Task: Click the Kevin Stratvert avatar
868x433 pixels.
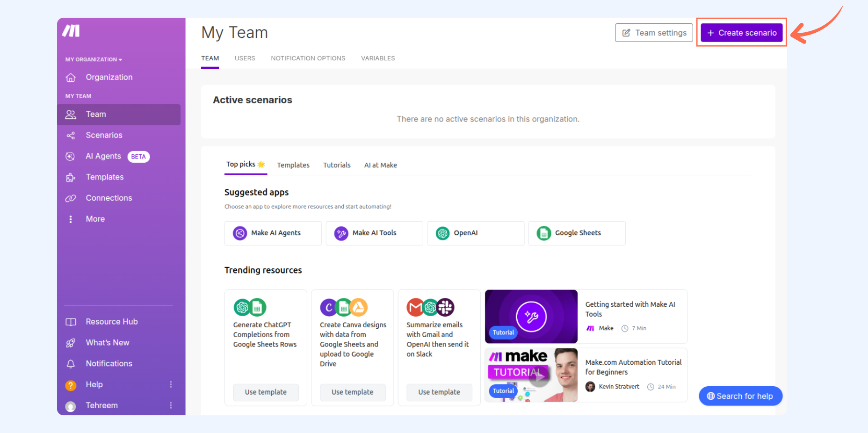Action: point(590,387)
